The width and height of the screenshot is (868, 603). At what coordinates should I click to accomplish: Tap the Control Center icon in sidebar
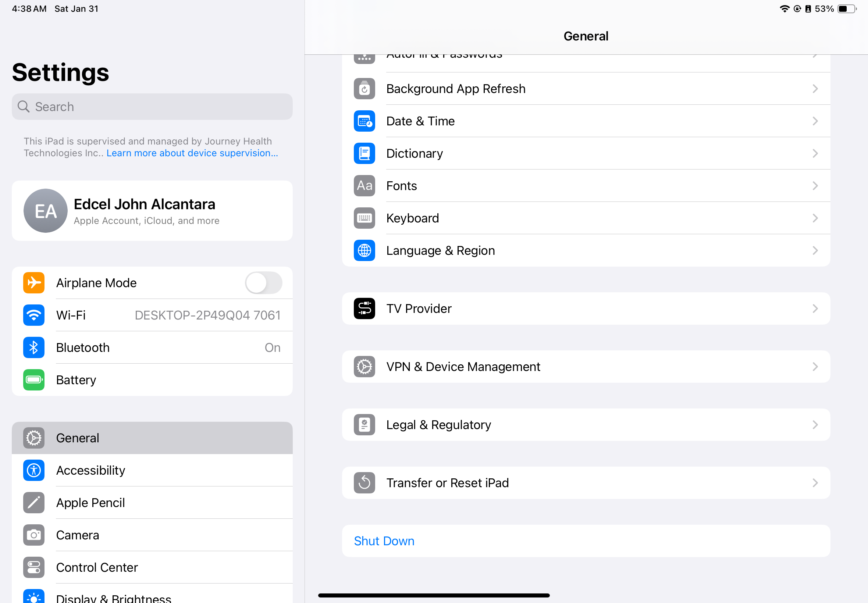[x=33, y=567]
